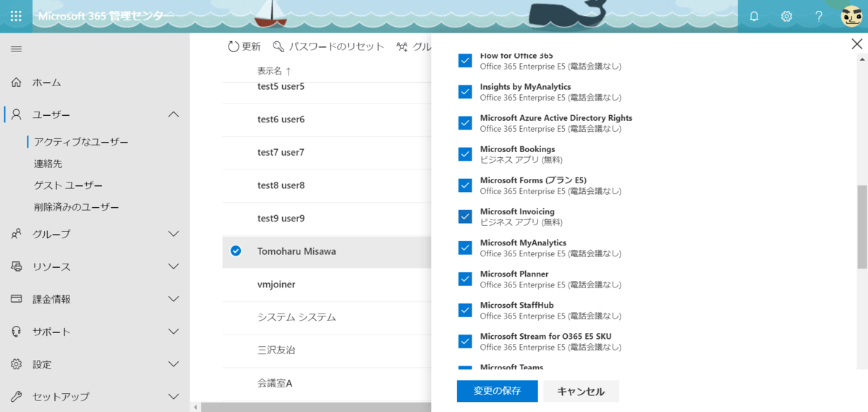This screenshot has height=412, width=868.
Task: Click the refresh icon in toolbar
Action: (x=233, y=46)
